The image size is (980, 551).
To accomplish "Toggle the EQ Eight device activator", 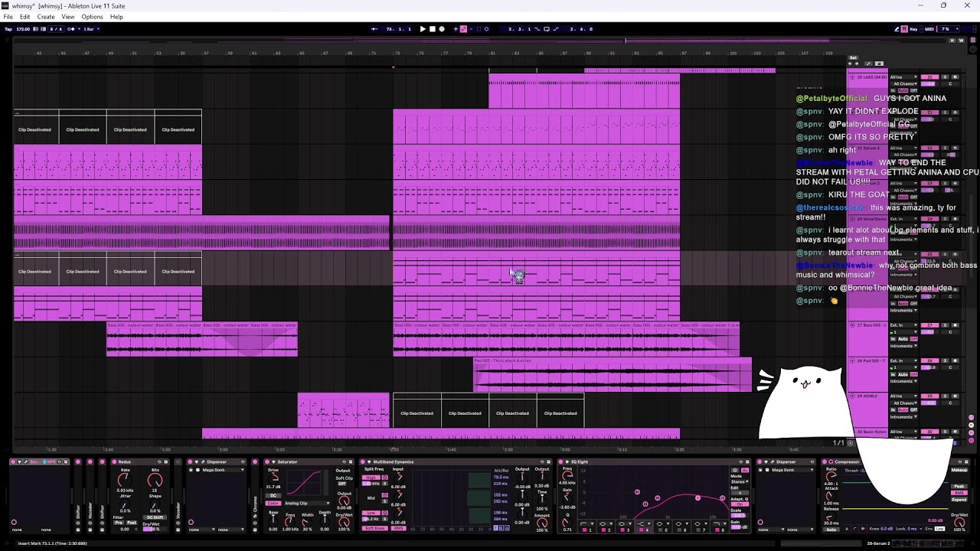I will click(x=560, y=461).
